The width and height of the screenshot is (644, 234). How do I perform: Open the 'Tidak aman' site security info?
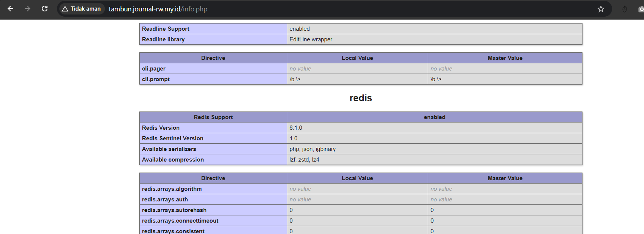(x=81, y=9)
